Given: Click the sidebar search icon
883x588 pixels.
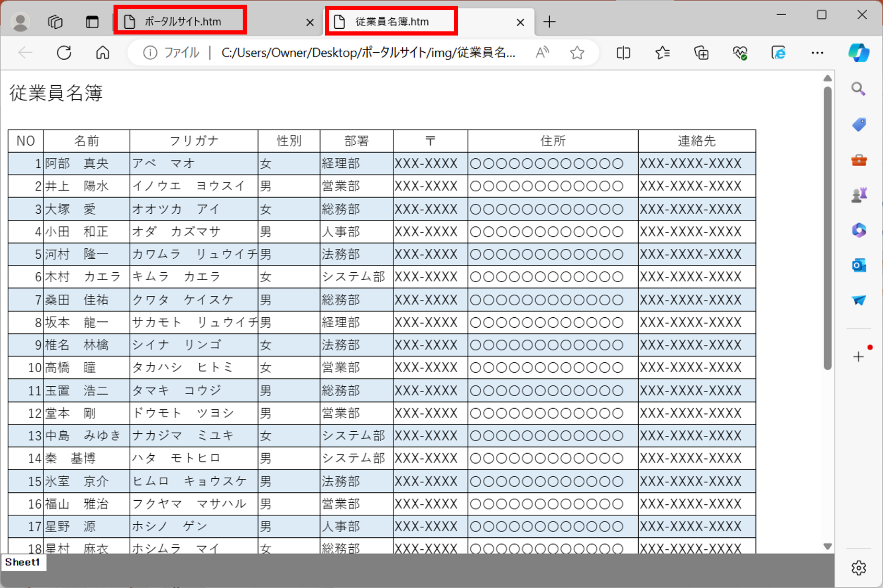Looking at the screenshot, I should (858, 89).
